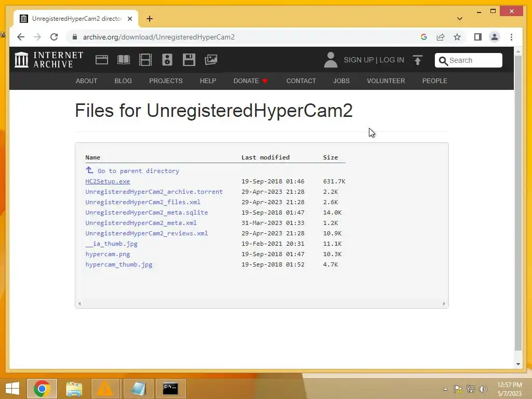Toggle the browser side panel icon
This screenshot has width=532, height=399.
pos(478,37)
